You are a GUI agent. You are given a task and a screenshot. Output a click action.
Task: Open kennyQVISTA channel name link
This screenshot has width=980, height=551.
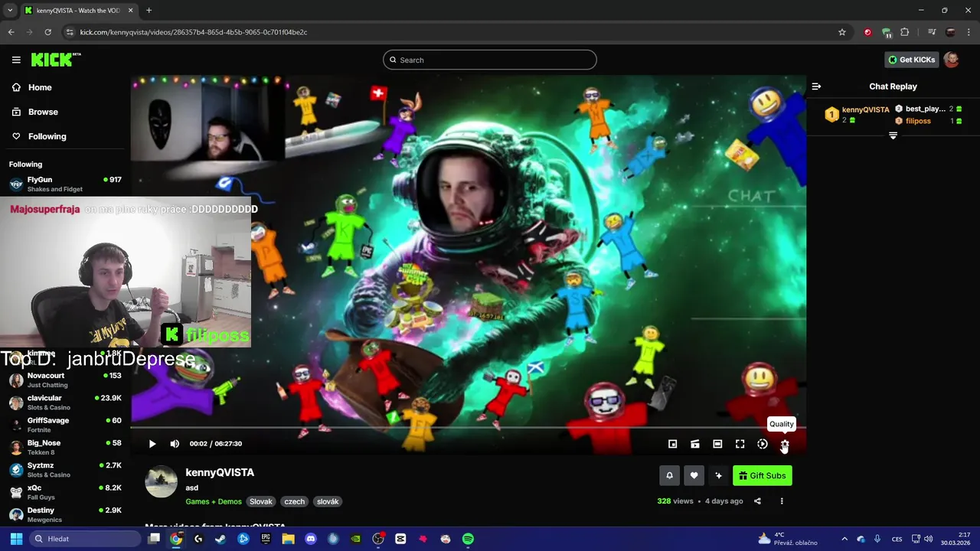[x=220, y=472]
